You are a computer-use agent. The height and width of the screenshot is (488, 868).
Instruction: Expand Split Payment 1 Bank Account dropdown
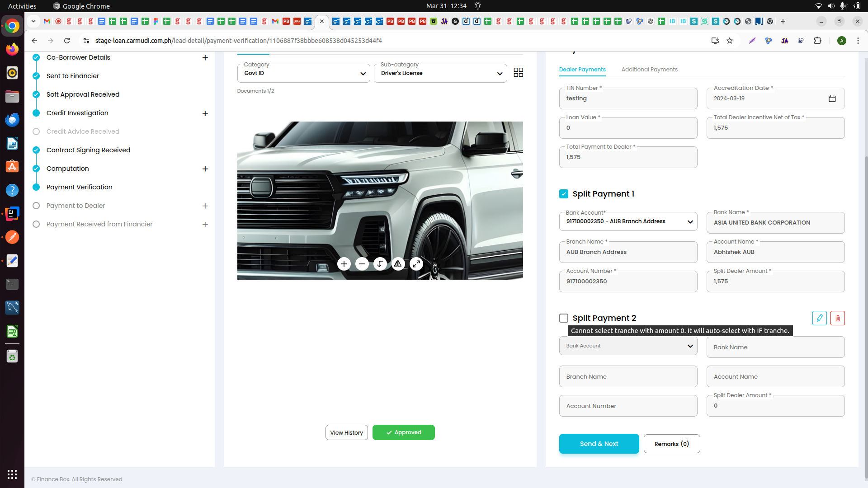coord(628,221)
